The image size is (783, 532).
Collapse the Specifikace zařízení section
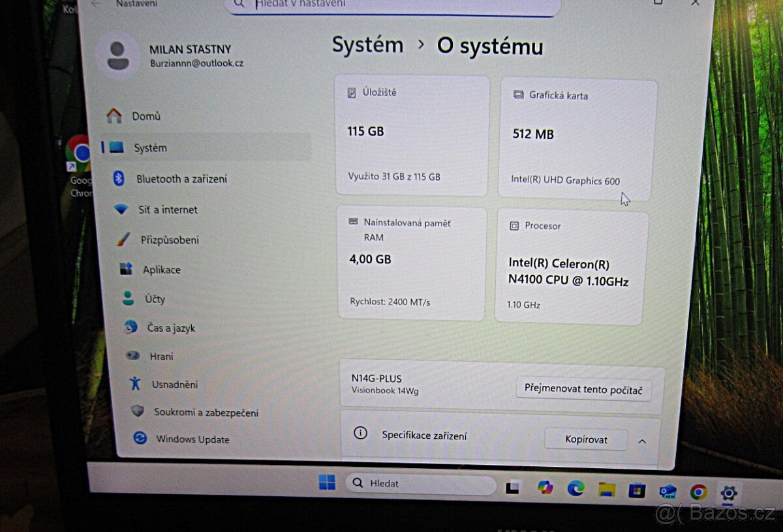(x=641, y=441)
